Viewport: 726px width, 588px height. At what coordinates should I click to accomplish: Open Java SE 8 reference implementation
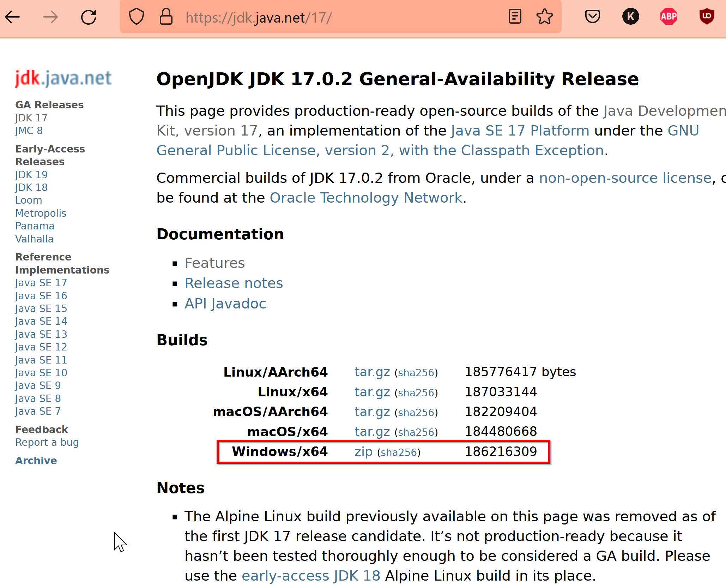pos(38,398)
